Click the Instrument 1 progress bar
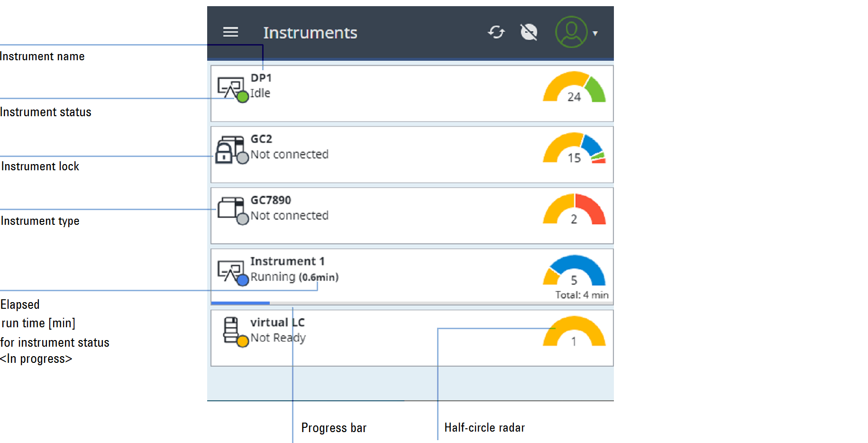 click(x=411, y=303)
